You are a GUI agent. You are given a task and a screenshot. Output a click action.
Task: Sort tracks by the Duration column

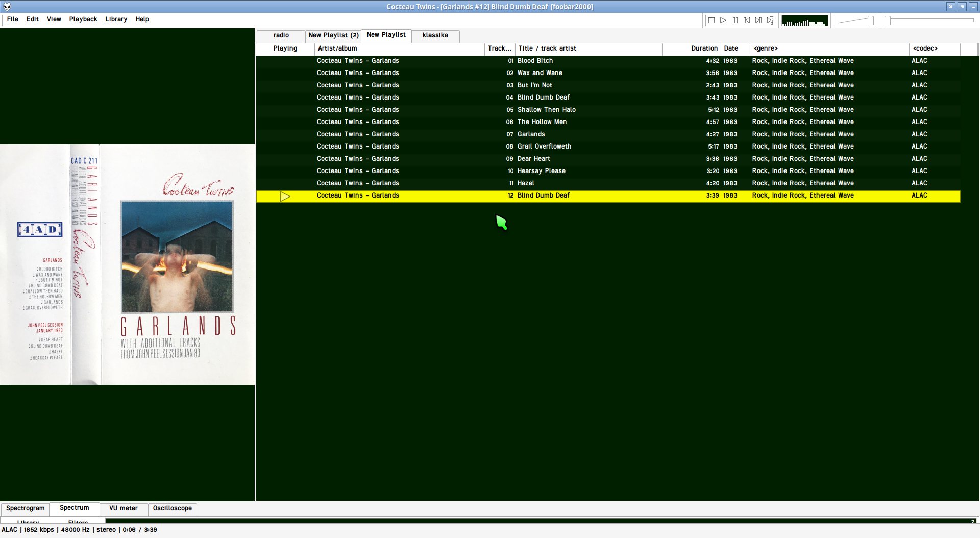[x=704, y=48]
